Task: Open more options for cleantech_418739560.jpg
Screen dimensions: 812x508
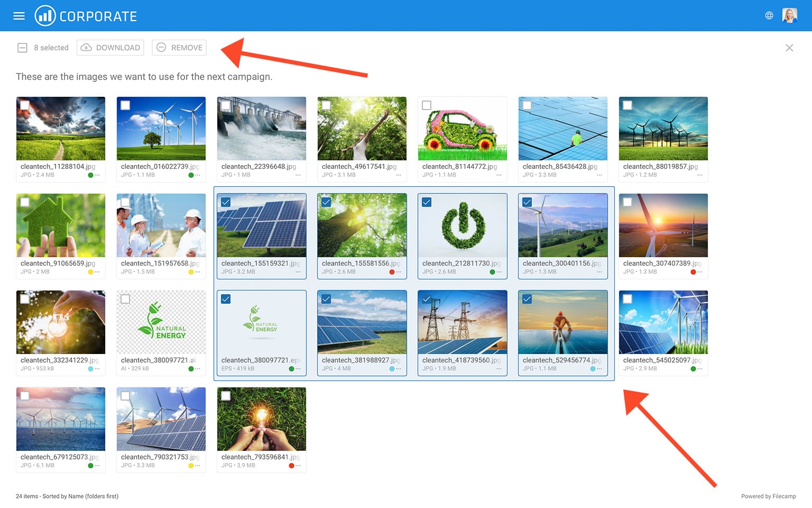Action: (x=499, y=369)
